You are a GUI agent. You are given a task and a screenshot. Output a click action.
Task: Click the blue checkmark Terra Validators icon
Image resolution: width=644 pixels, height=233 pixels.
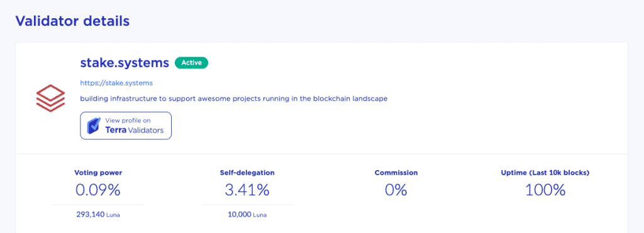(94, 126)
